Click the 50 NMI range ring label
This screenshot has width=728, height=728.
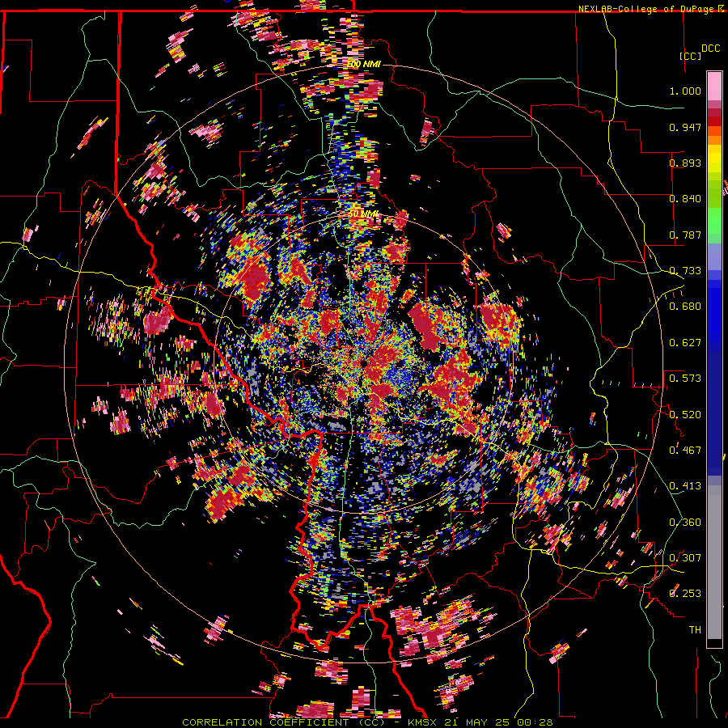[364, 214]
